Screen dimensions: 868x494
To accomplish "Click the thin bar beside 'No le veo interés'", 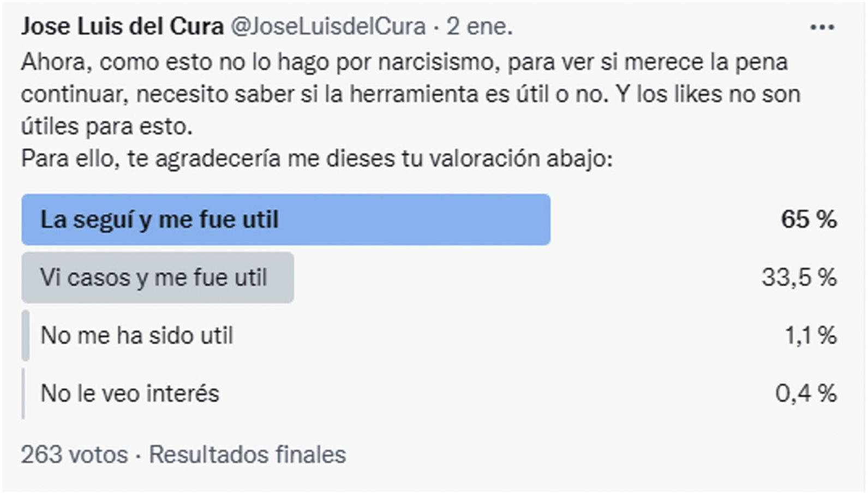I will (x=23, y=393).
